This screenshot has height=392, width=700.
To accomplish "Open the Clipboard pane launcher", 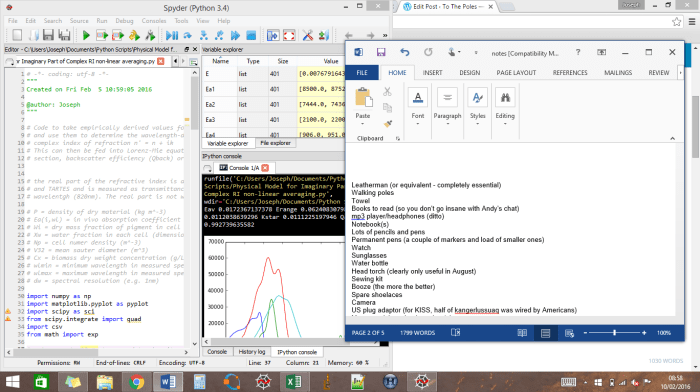I will [x=397, y=139].
